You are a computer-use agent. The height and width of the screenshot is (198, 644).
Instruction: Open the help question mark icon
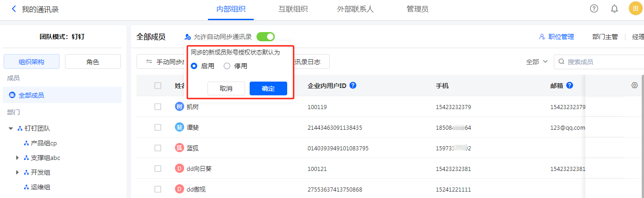(594, 9)
